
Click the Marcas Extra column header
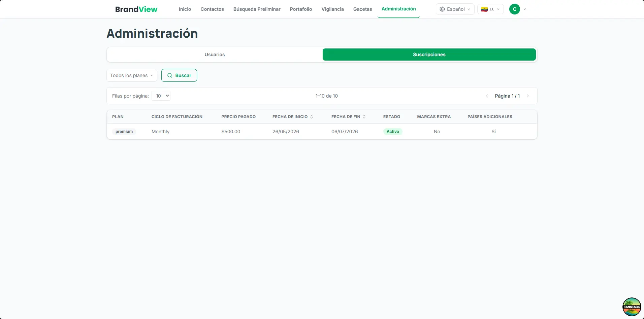[x=434, y=117]
